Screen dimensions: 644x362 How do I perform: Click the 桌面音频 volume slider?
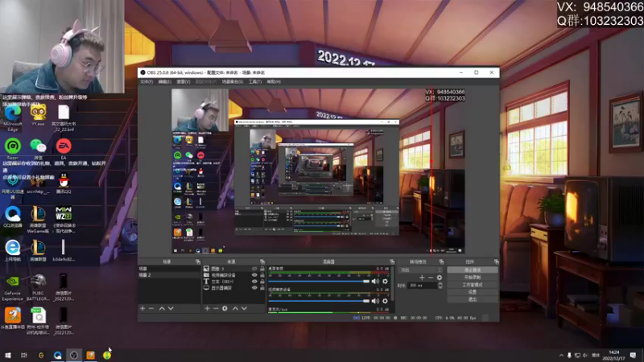[319, 282]
